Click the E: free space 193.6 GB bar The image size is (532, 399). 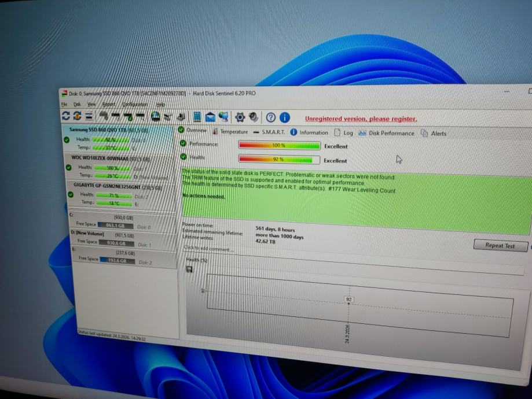tap(118, 260)
